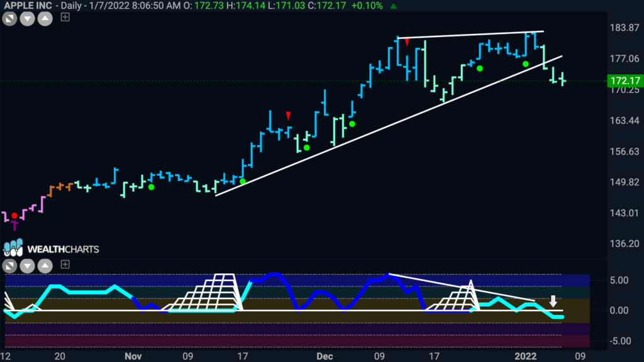Click the down-arrow circle button in the price pane
This screenshot has height=362, width=644.
tap(27, 18)
